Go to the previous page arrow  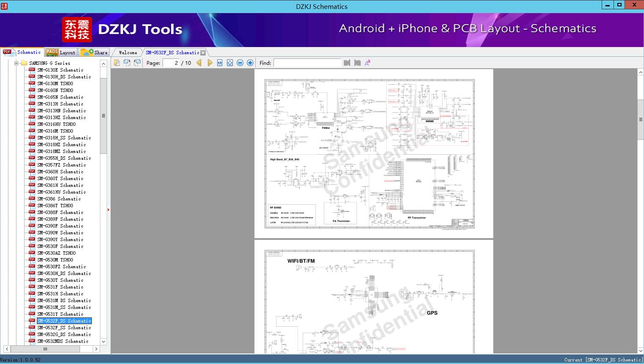pos(199,63)
